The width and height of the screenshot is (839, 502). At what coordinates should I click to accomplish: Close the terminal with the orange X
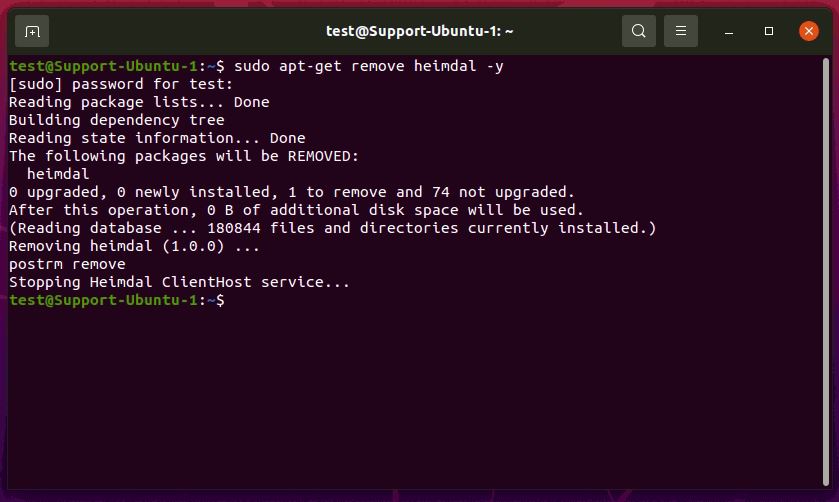coord(809,31)
